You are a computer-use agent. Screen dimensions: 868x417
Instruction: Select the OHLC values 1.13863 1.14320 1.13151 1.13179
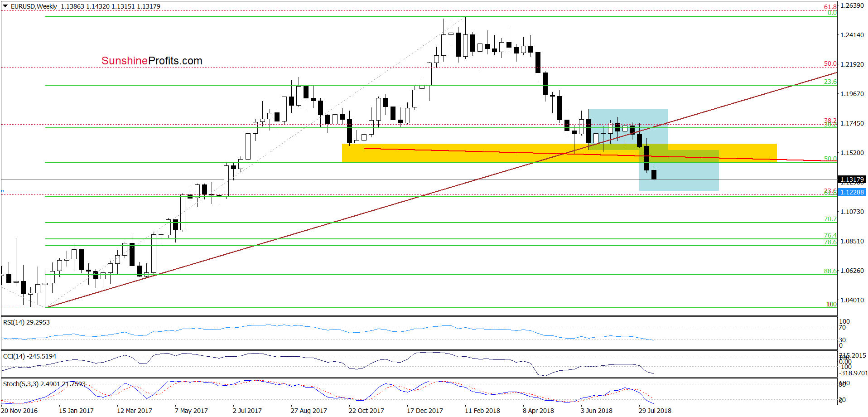click(x=111, y=6)
